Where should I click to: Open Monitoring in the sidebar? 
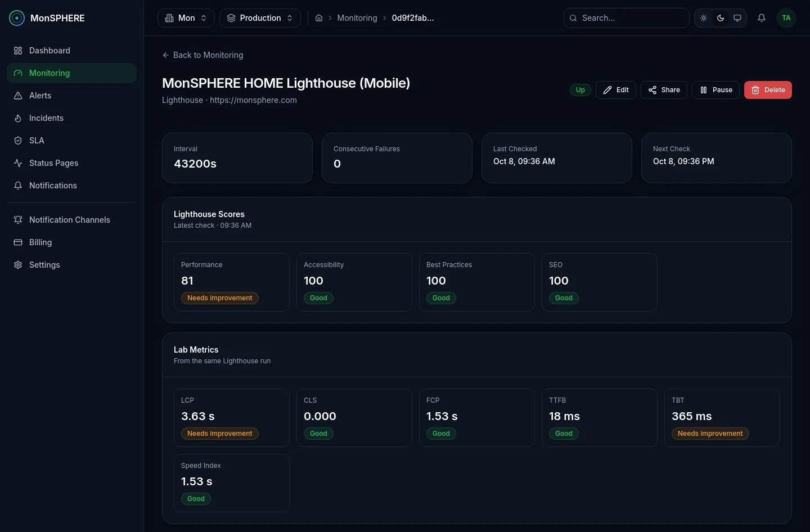71,73
